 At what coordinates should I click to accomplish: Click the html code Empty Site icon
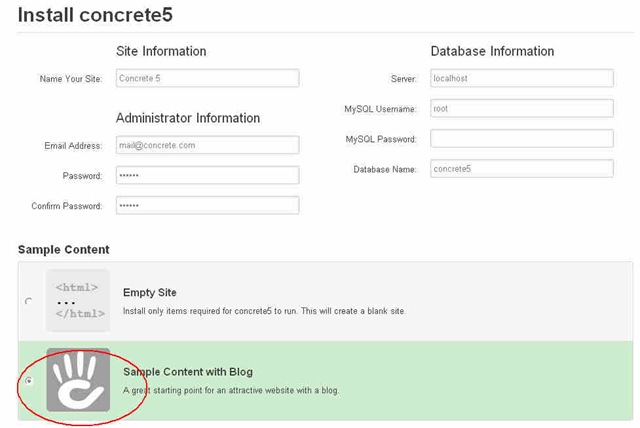pos(78,300)
